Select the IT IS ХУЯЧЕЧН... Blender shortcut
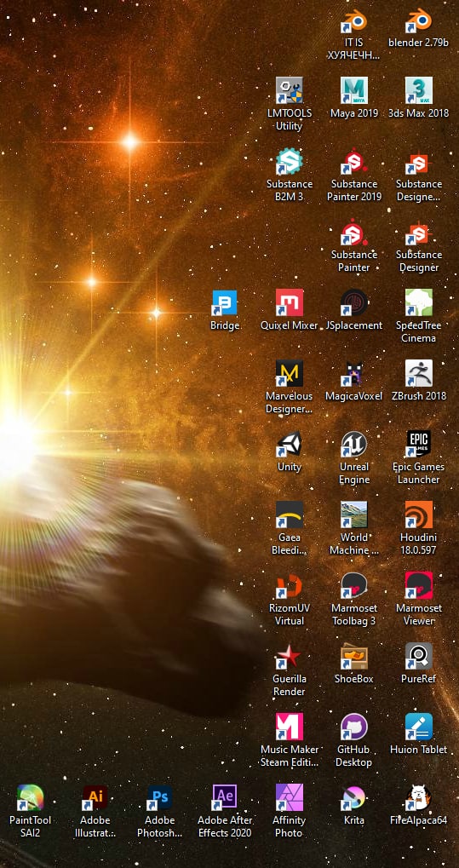Viewport: 459px width, 868px height. coord(353,20)
